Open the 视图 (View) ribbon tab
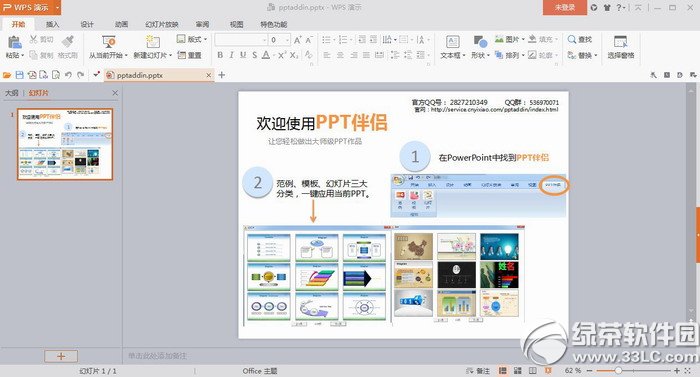The image size is (700, 377). click(x=237, y=24)
